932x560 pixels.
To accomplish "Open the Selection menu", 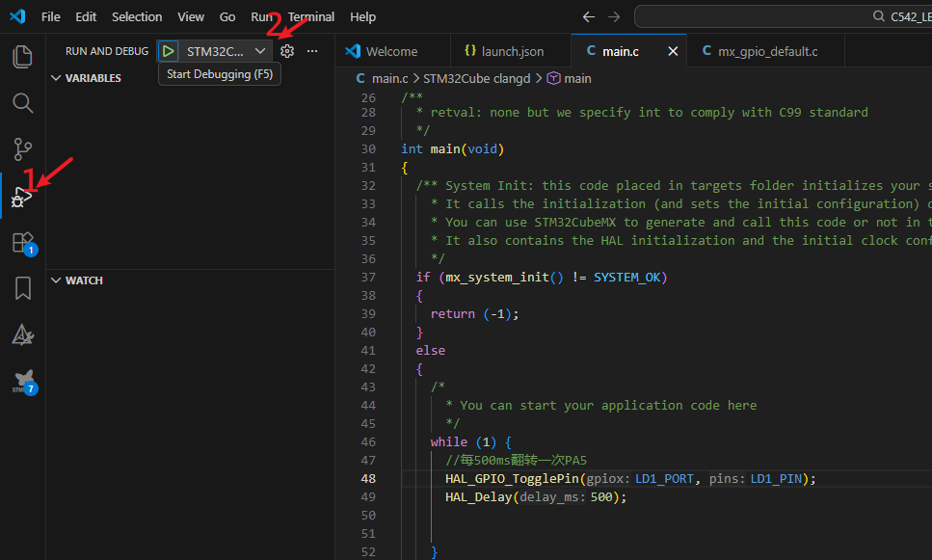I will point(137,16).
